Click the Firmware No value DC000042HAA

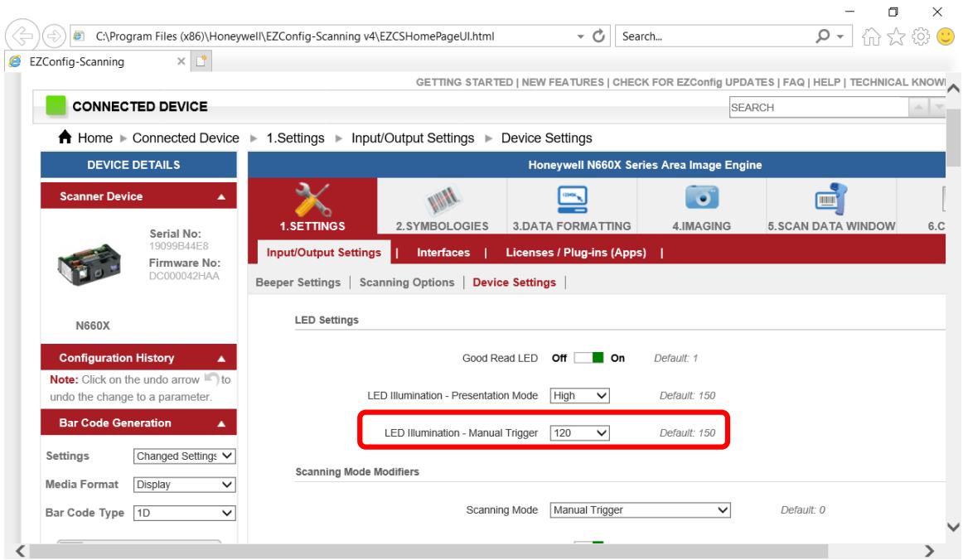click(184, 276)
